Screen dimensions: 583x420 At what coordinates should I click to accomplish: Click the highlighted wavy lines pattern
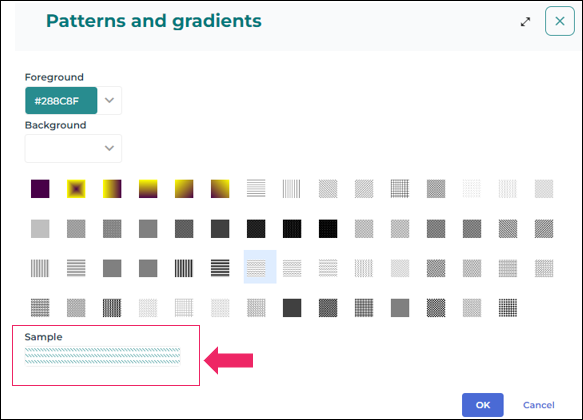click(260, 267)
